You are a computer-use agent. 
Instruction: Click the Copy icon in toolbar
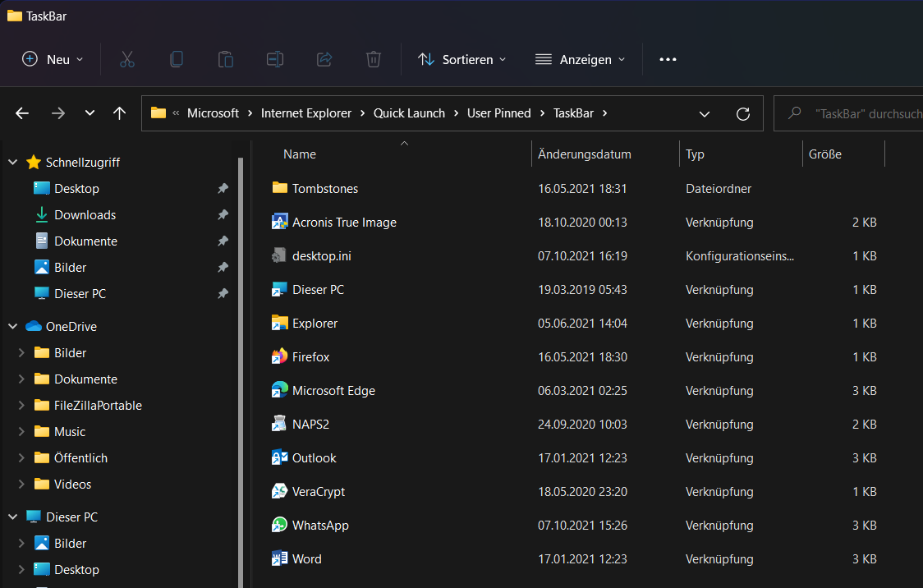pyautogui.click(x=177, y=59)
